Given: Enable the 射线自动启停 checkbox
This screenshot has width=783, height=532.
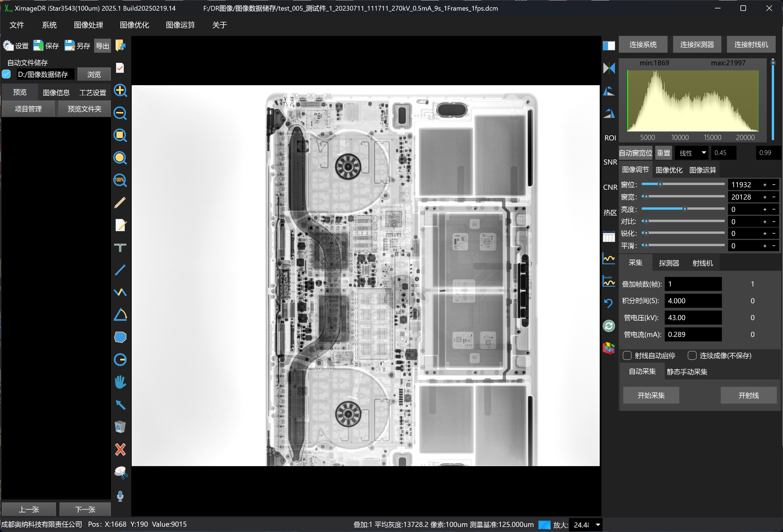Looking at the screenshot, I should click(627, 355).
